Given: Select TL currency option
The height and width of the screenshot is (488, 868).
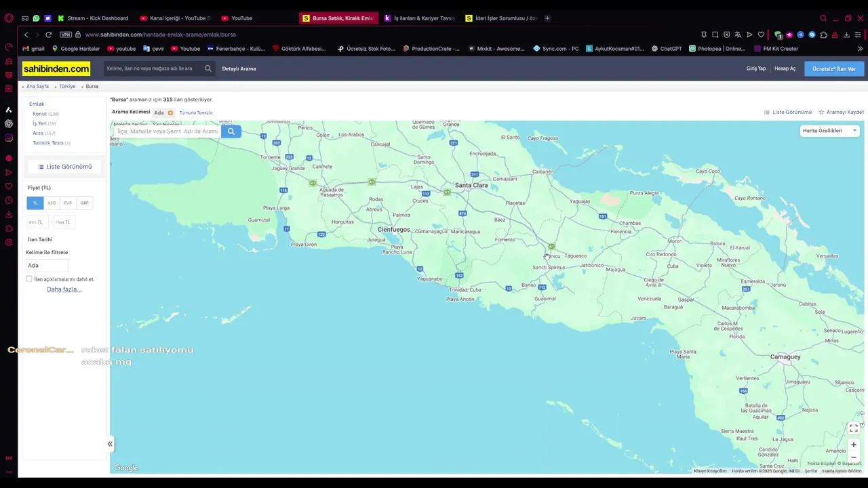Looking at the screenshot, I should (35, 203).
